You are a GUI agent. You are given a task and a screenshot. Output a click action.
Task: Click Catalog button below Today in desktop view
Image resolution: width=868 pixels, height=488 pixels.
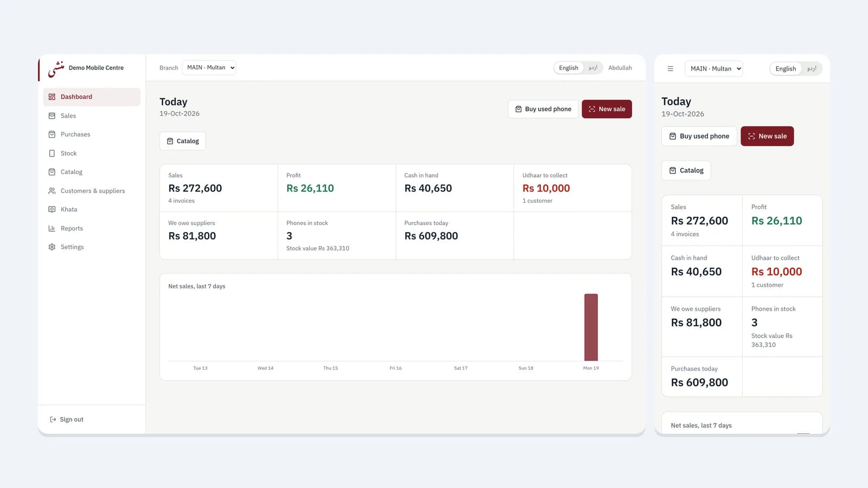tap(183, 141)
